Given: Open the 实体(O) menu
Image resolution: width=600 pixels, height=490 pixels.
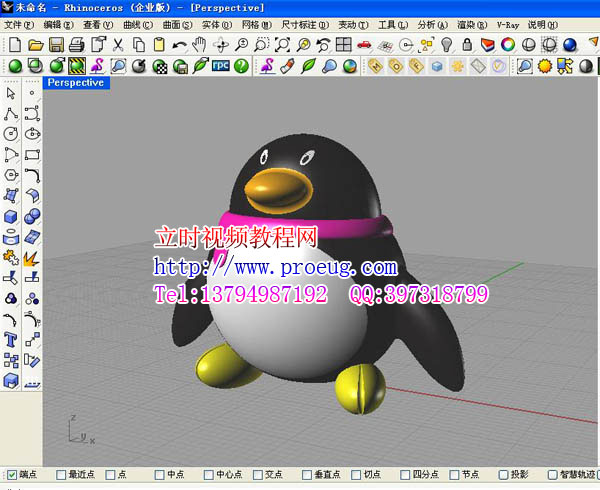Looking at the screenshot, I should [x=217, y=25].
